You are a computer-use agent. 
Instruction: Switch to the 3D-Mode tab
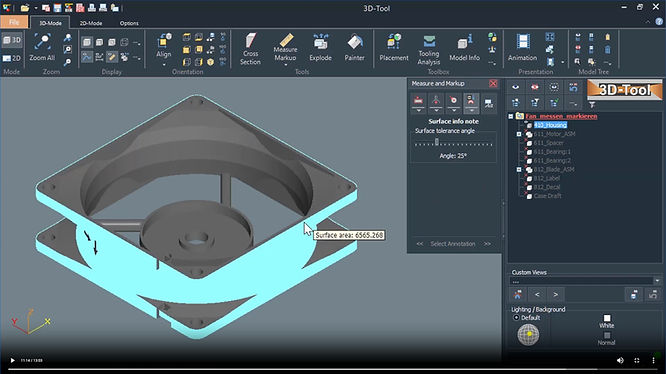pos(51,23)
